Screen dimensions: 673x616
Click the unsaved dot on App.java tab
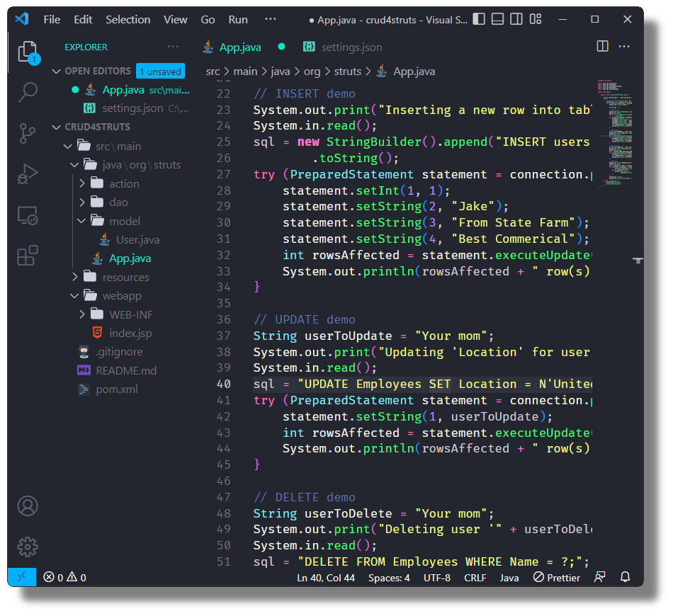[281, 46]
